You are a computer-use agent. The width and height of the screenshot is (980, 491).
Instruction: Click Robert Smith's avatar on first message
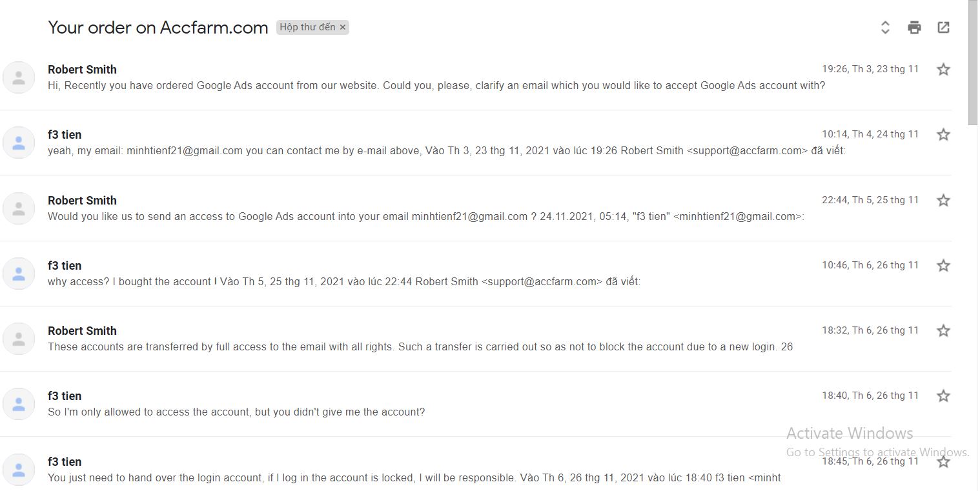pos(19,77)
